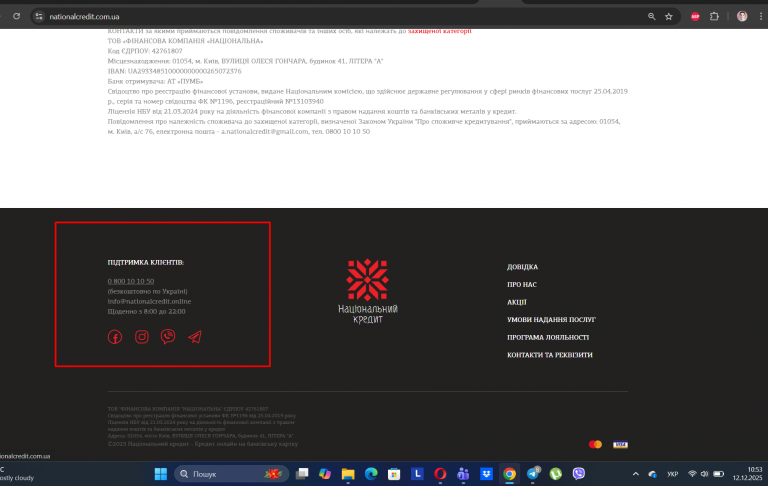Screen dimensions: 768x486
Task: Launch Opera browser from the taskbar
Action: pyautogui.click(x=440, y=474)
